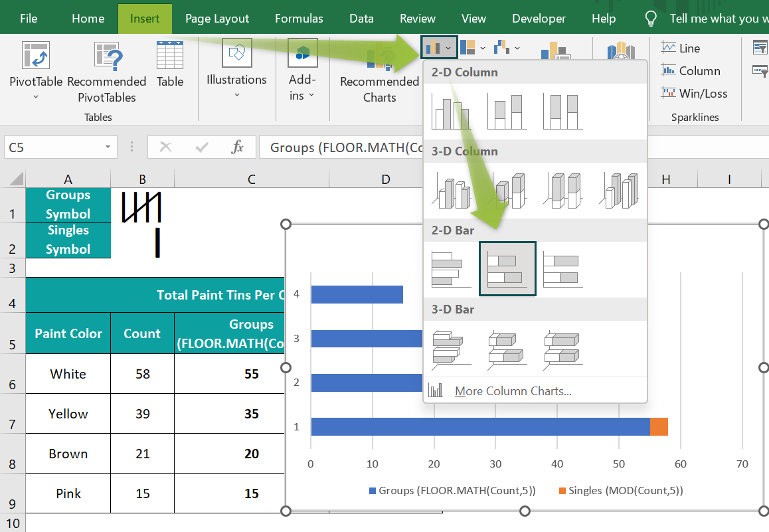769x532 pixels.
Task: Open the Developer tab
Action: point(539,19)
